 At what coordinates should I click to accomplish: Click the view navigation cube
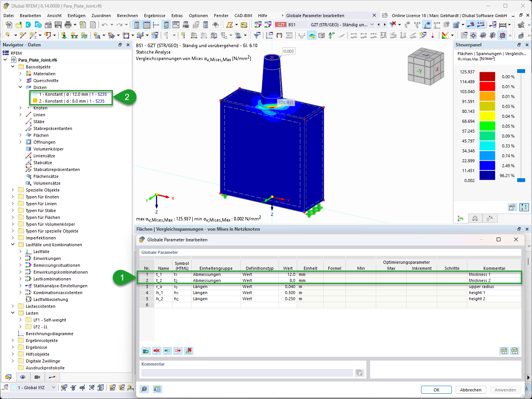point(426,66)
